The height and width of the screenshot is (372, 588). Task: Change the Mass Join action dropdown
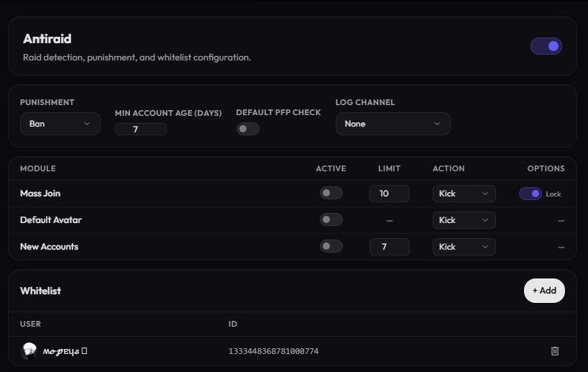(x=464, y=194)
